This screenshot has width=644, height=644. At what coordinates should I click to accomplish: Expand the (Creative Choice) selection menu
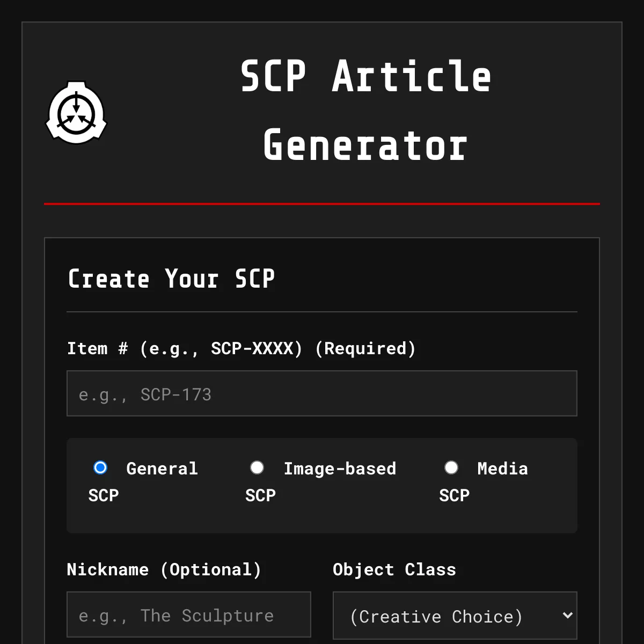pos(455,616)
